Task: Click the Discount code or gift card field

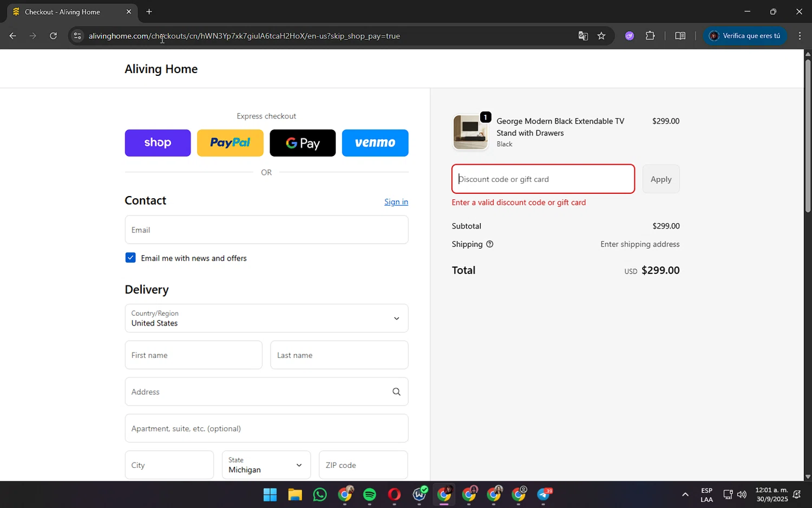Action: point(543,179)
